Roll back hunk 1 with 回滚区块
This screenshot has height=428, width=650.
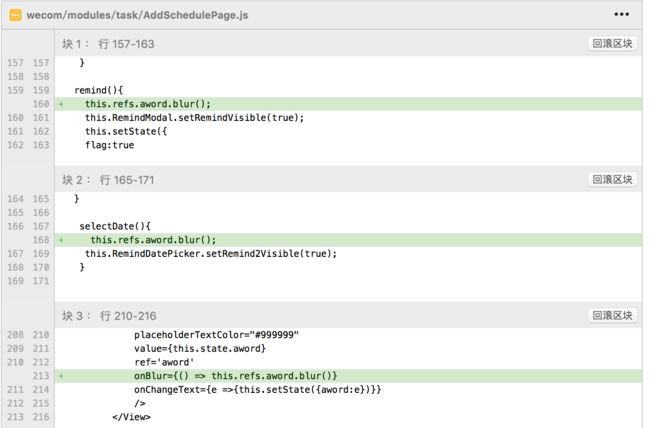click(612, 44)
